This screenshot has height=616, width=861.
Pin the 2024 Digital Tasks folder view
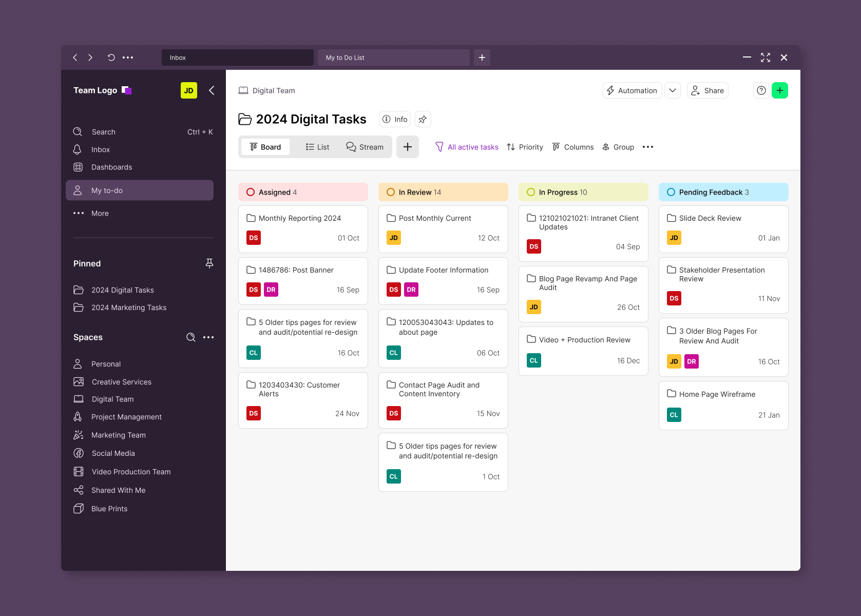422,119
